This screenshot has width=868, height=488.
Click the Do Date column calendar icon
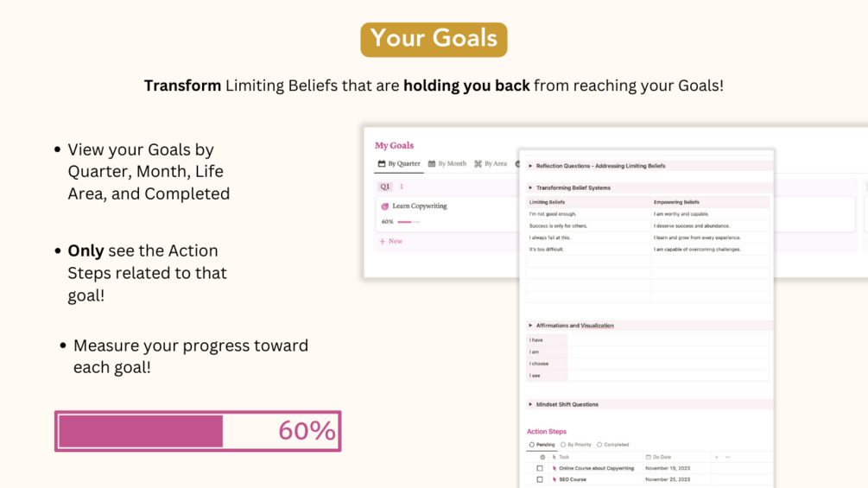coord(648,457)
